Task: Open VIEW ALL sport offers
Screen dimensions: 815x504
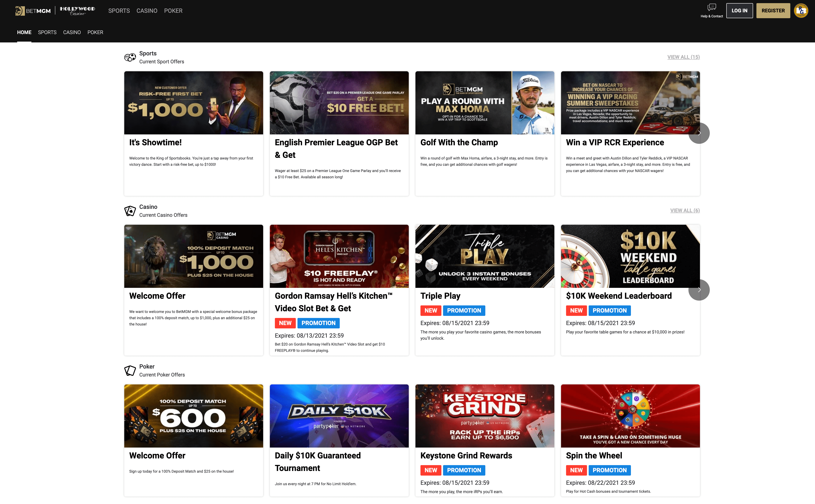Action: click(x=683, y=57)
